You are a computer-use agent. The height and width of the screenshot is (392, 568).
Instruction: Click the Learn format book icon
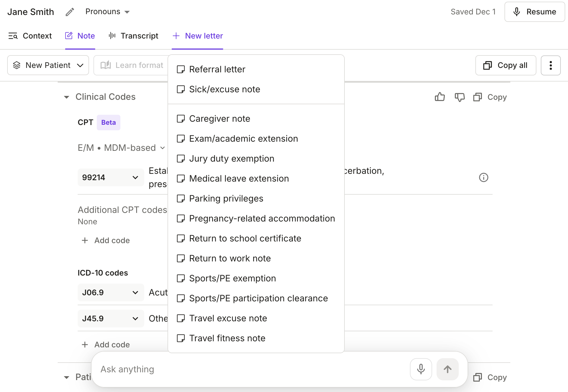106,65
